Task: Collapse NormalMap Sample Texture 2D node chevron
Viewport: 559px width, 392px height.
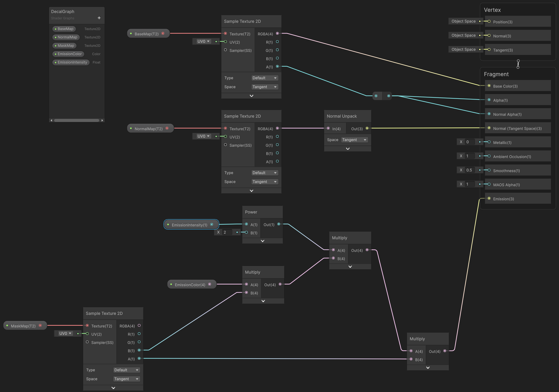Action: coord(251,191)
